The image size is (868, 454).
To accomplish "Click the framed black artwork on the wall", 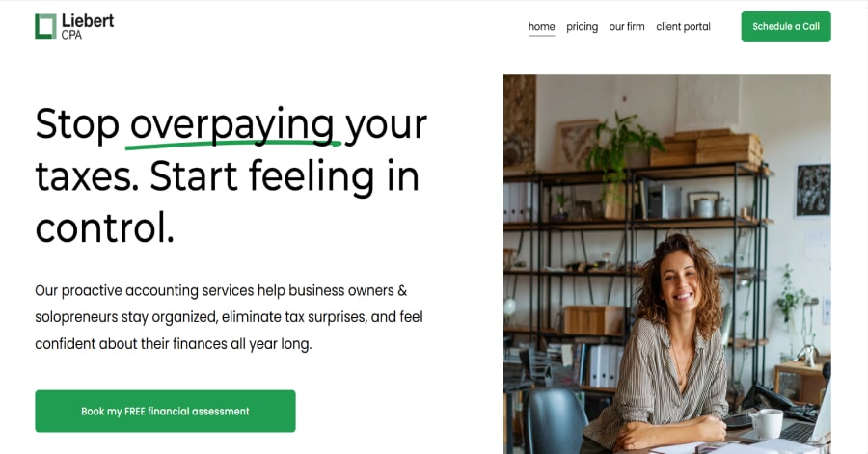I will point(813,190).
